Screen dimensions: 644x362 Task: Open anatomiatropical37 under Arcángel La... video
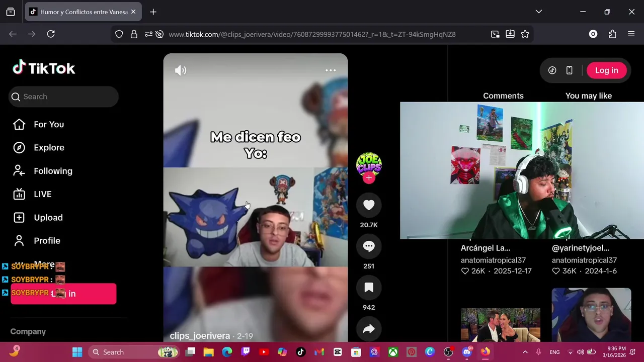(x=493, y=260)
